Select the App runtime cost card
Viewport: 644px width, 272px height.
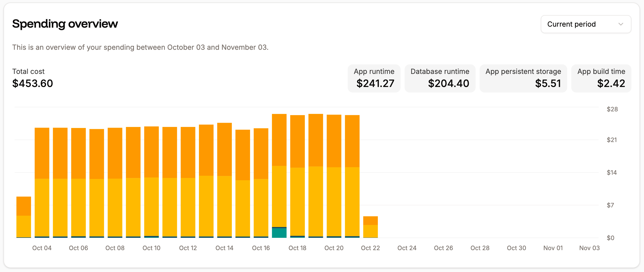click(x=374, y=78)
